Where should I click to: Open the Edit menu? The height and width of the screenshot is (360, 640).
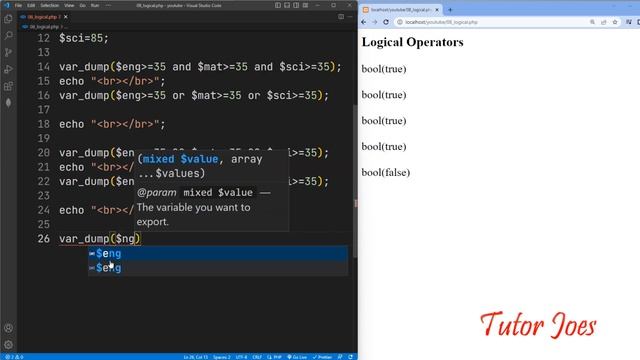(x=31, y=5)
